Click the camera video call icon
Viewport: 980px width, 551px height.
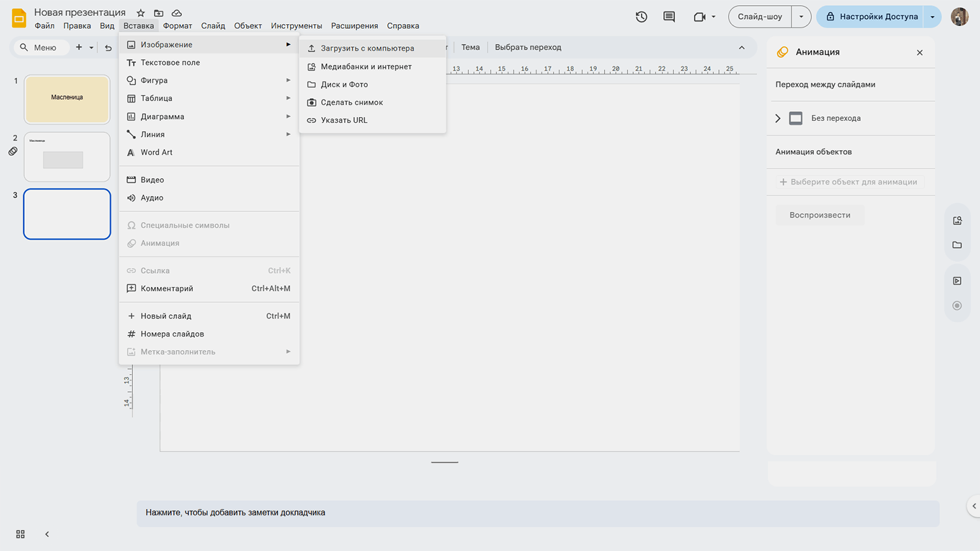click(699, 17)
